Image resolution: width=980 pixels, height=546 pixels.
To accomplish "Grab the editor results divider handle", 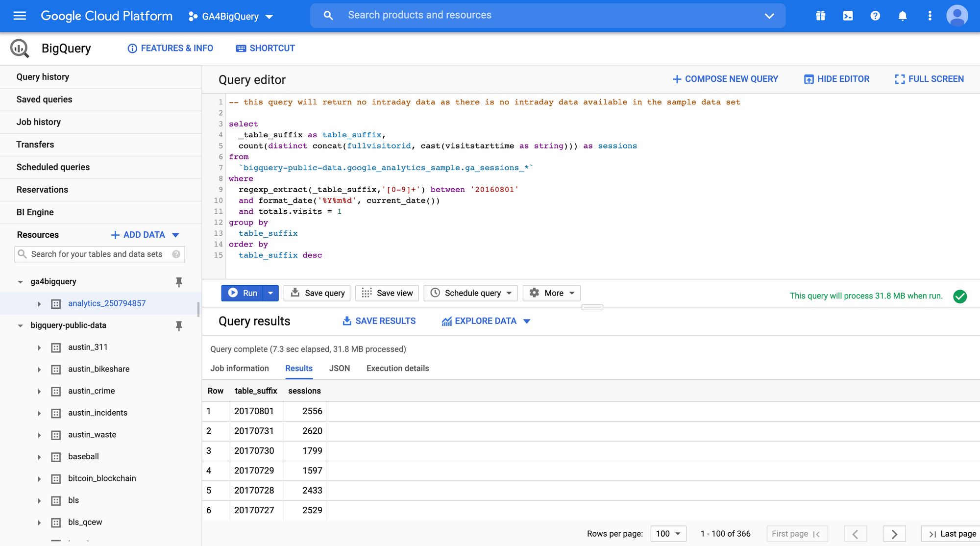I will (x=592, y=307).
